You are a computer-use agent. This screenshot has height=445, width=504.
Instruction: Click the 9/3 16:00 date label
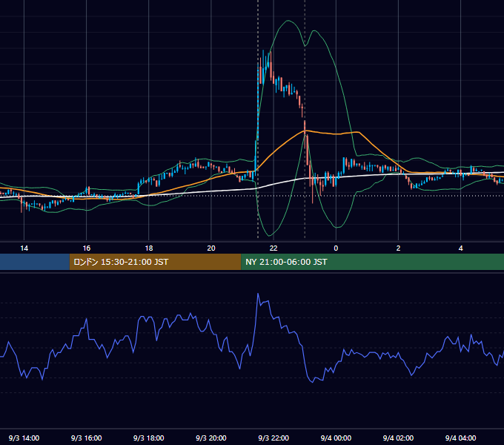[x=87, y=438]
